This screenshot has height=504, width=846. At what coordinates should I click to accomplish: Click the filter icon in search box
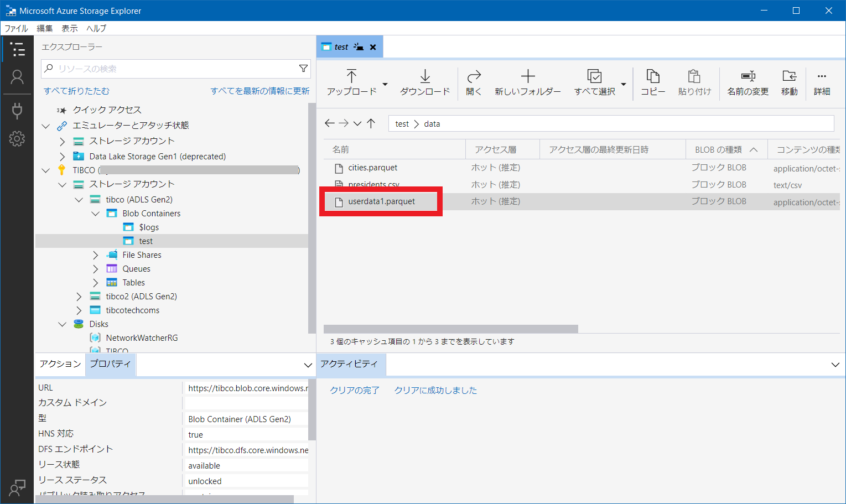pos(303,69)
